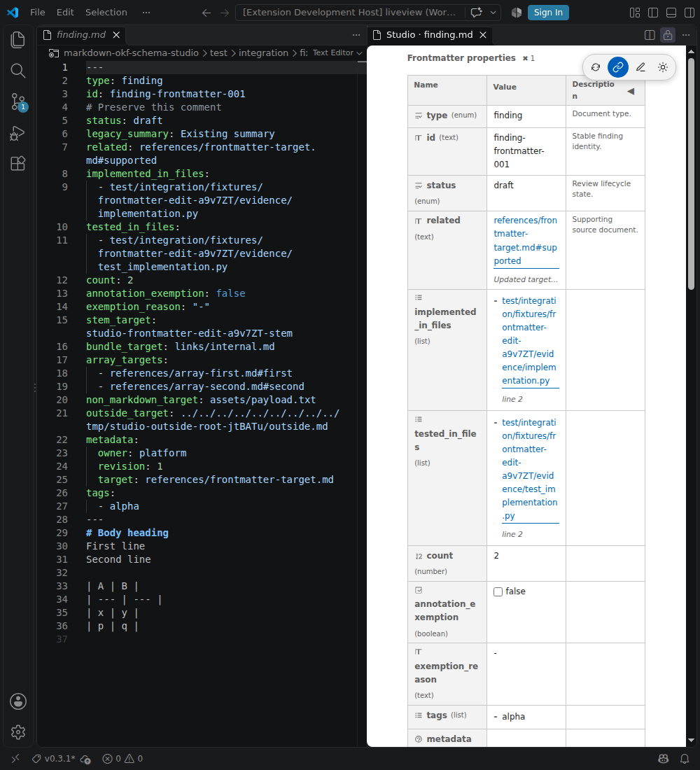
Task: Toggle the editor group lock icon
Action: (668, 35)
